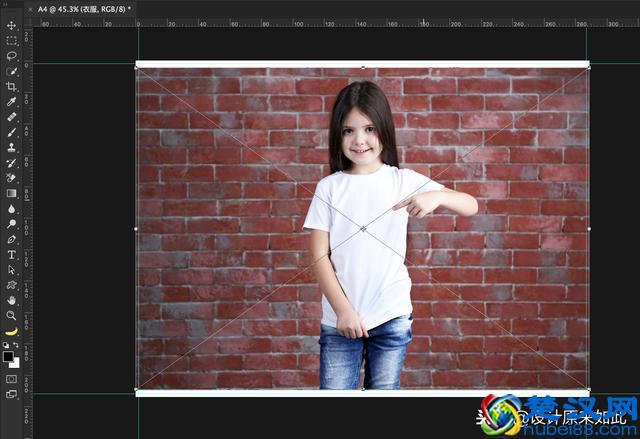Pick the Eyedropper tool

click(11, 101)
